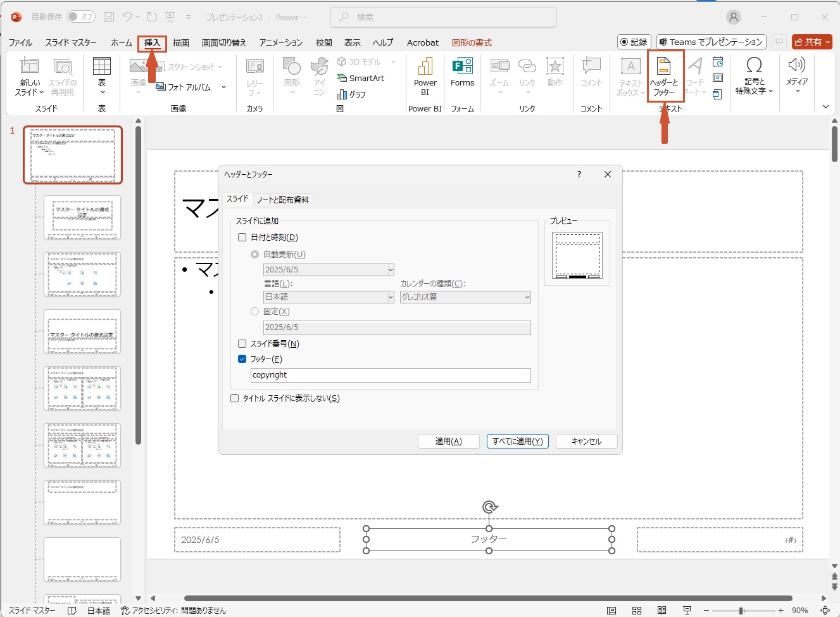
Task: Switch to Normal view in status bar
Action: (611, 611)
